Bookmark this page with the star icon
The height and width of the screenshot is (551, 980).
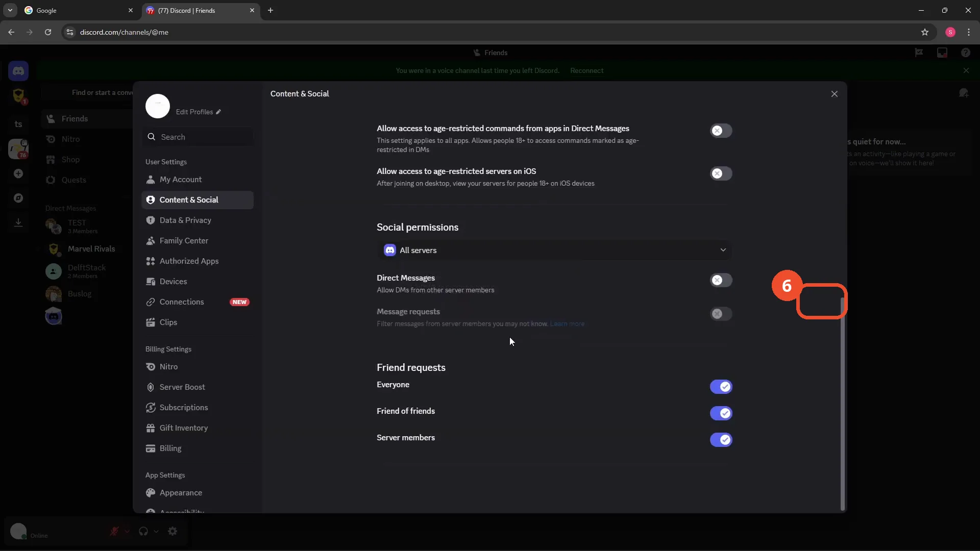(925, 32)
